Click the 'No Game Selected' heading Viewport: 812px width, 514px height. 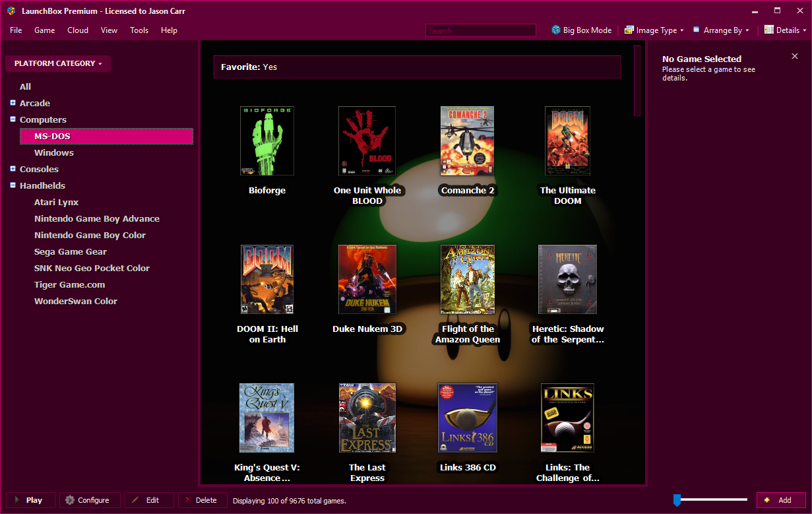tap(702, 59)
